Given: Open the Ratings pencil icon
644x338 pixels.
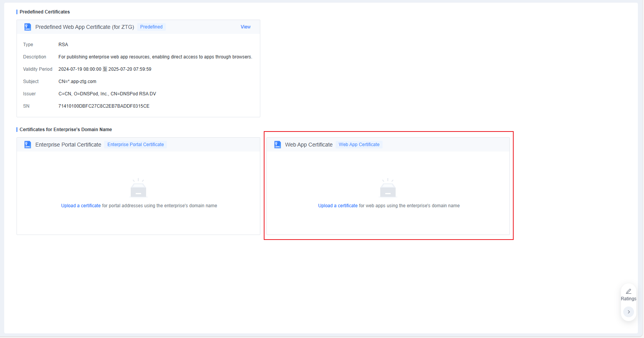Looking at the screenshot, I should point(629,291).
